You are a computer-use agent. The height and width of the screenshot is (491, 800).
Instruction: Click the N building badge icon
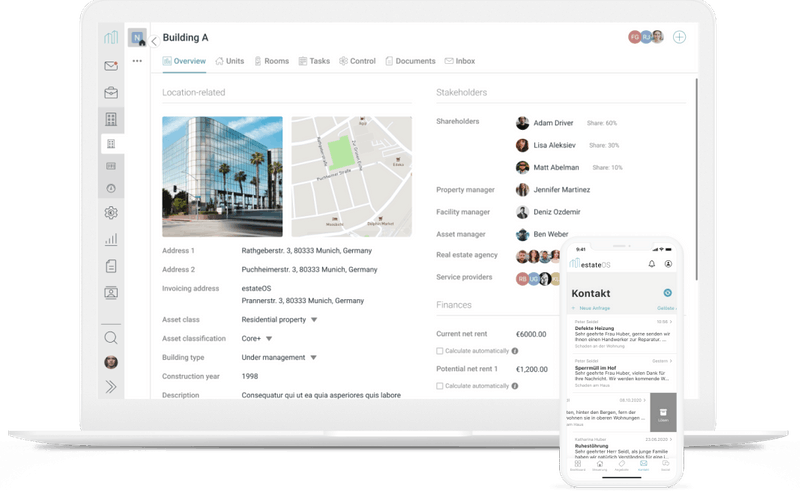coord(137,37)
